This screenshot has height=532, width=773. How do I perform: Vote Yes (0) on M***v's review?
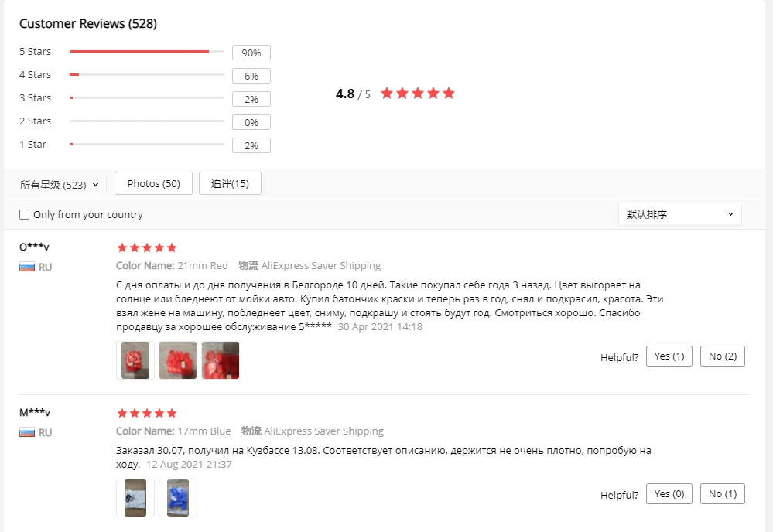tap(669, 493)
